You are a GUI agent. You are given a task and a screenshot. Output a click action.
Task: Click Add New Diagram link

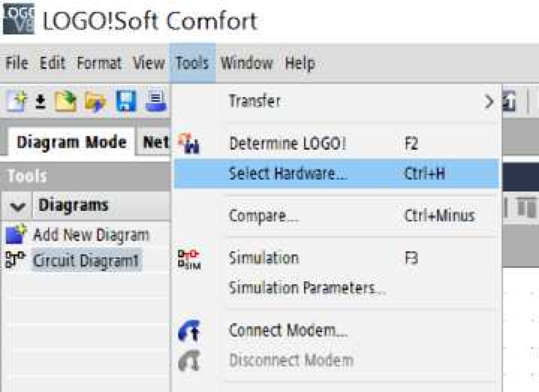[x=91, y=235]
